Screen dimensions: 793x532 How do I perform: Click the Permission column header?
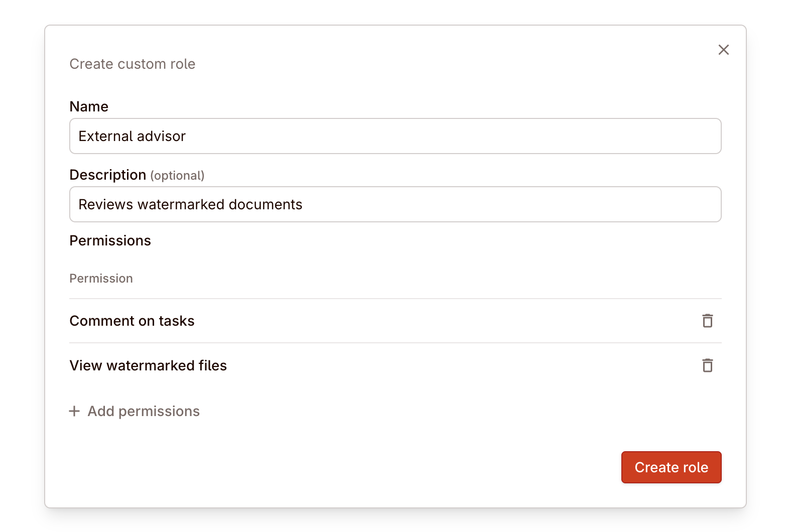pyautogui.click(x=101, y=279)
